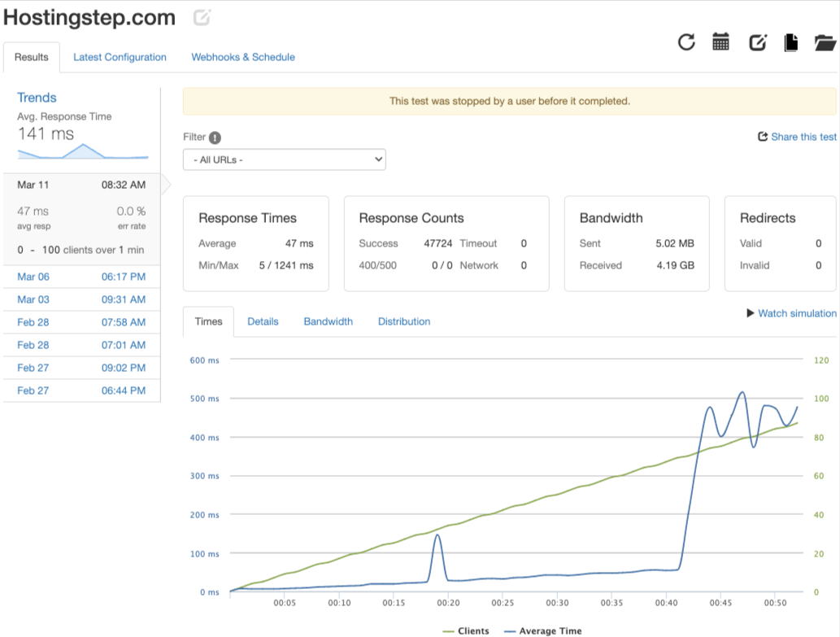Click the 00:20 time axis label
840x637 pixels.
point(448,603)
